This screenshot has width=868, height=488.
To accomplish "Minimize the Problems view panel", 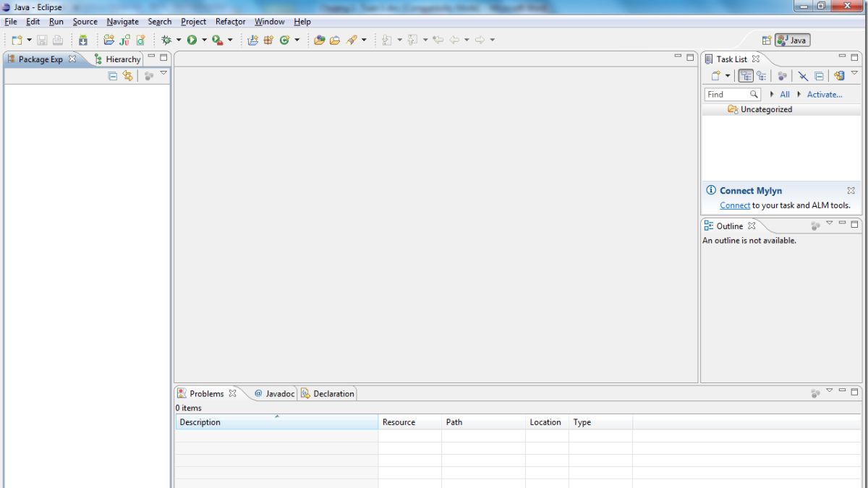I will point(842,391).
